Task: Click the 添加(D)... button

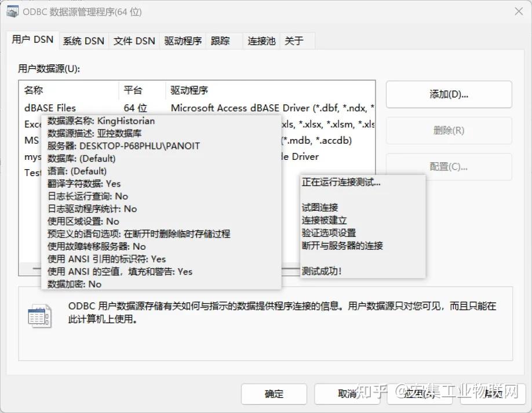Action: [x=449, y=94]
